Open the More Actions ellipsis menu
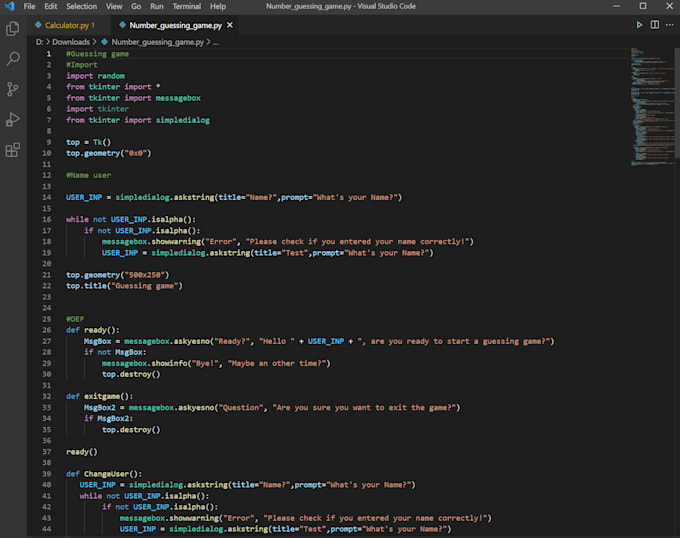This screenshot has width=680, height=538. pos(670,25)
